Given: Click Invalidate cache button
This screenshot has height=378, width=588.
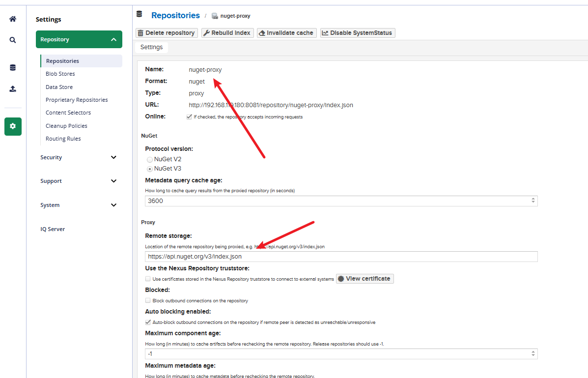Looking at the screenshot, I should tap(287, 33).
